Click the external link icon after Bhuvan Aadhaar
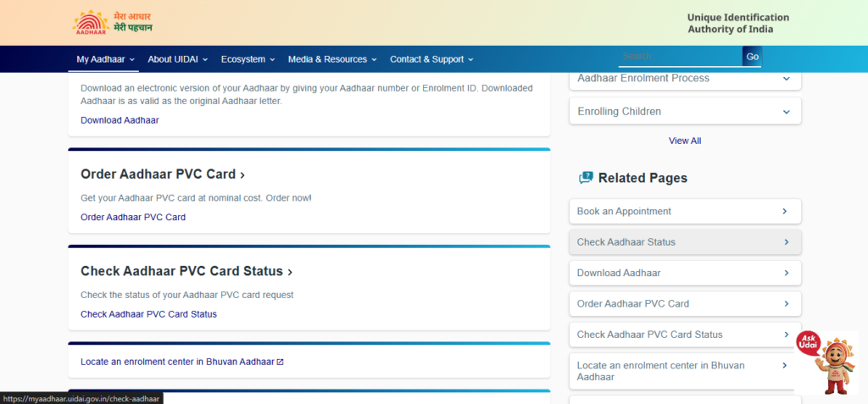Screen dimensions: 868x404 (280, 362)
